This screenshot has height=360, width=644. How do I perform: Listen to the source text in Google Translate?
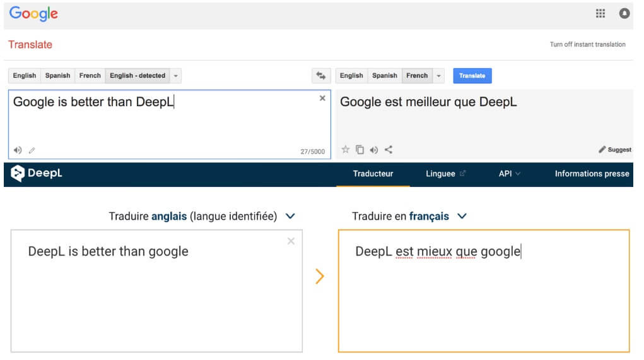(18, 150)
